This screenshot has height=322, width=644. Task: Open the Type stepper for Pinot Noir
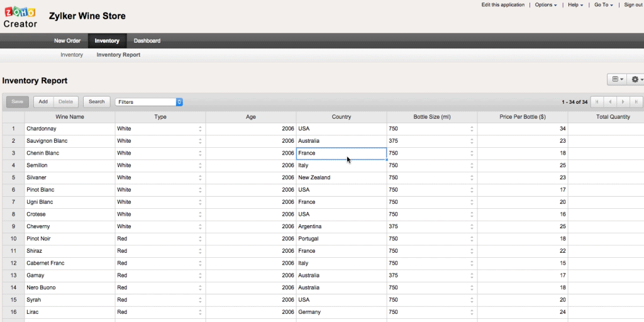coord(200,239)
